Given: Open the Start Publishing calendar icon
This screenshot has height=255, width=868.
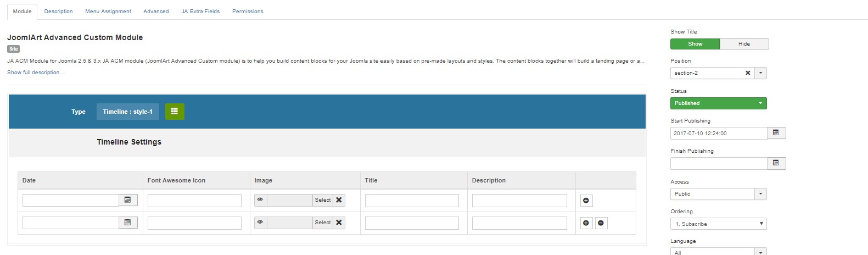Looking at the screenshot, I should [776, 133].
